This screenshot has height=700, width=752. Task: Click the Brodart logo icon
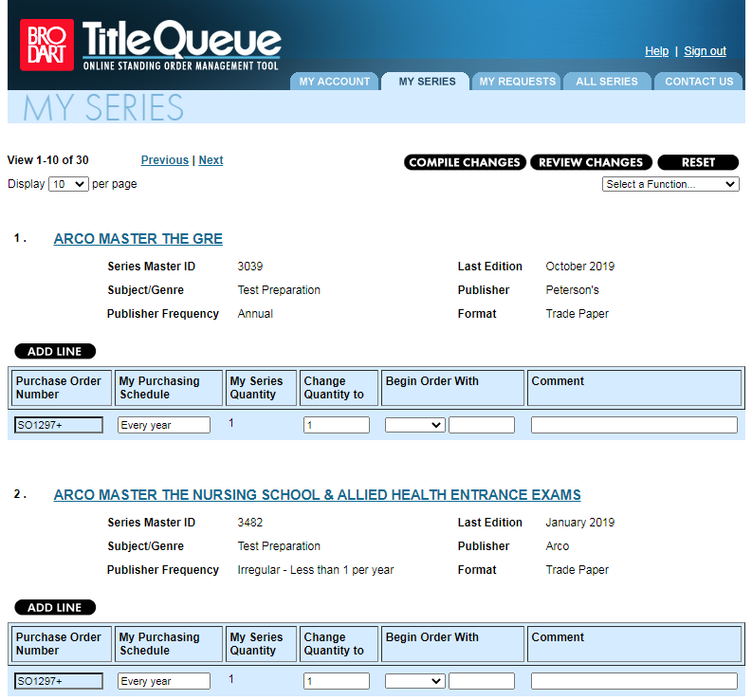click(46, 45)
